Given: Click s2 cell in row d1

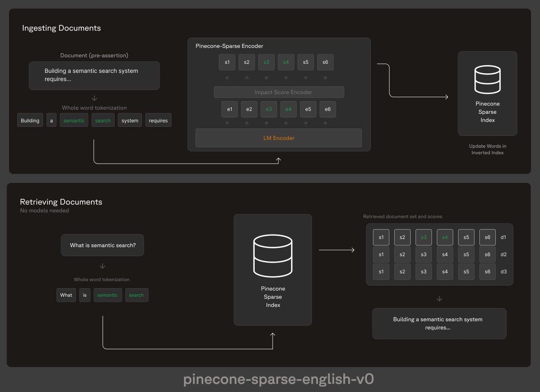Looking at the screenshot, I should [x=402, y=237].
